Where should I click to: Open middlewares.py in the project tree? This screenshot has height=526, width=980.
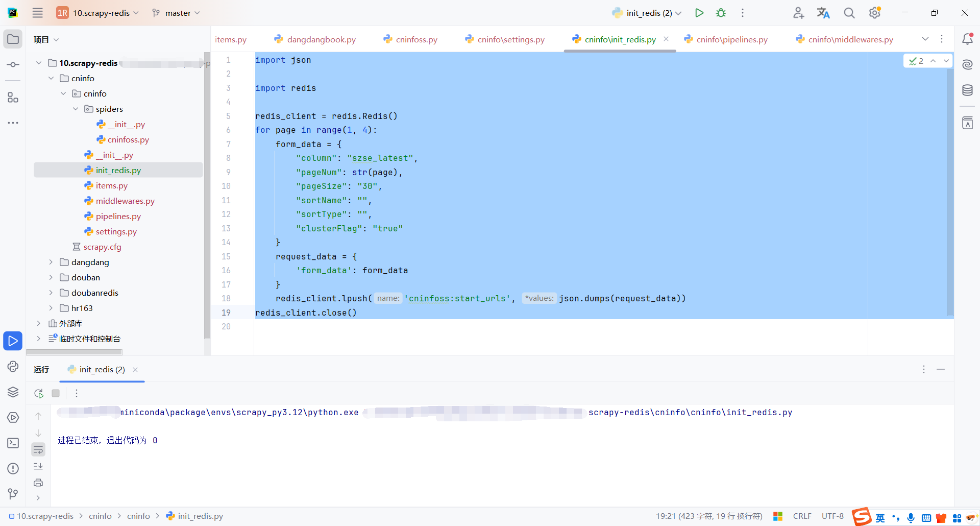(x=125, y=201)
